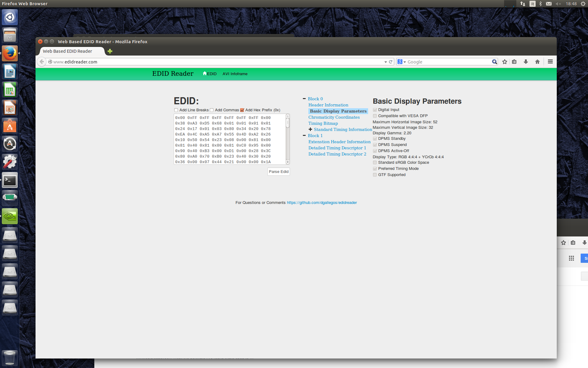
Task: Toggle Standard sRGB Color Space checkbox
Action: (x=375, y=163)
